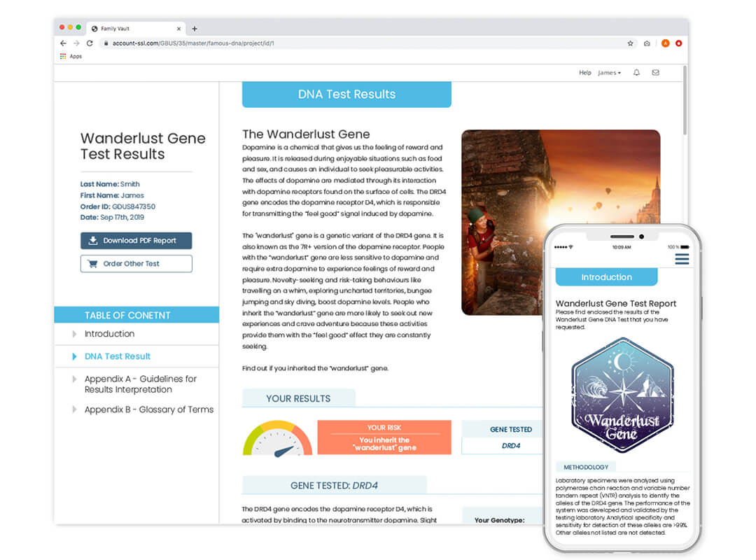Image resolution: width=756 pixels, height=560 pixels.
Task: Select the Family Vault browser tab
Action: (x=136, y=29)
